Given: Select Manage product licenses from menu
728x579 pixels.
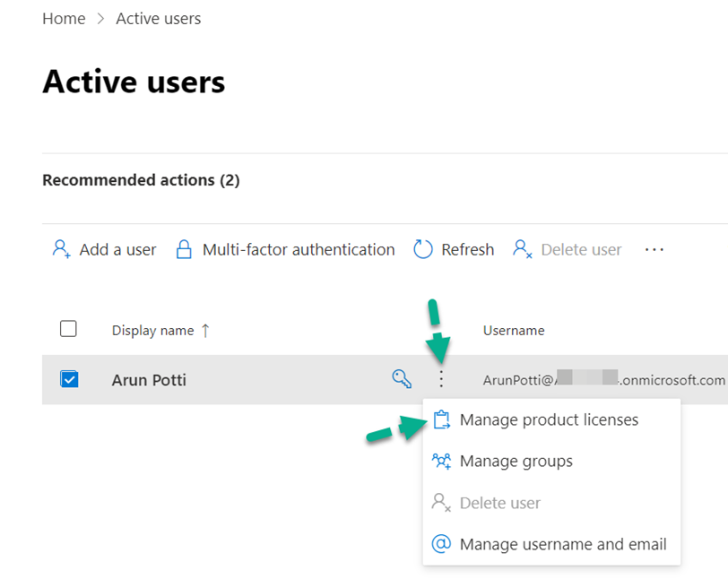Looking at the screenshot, I should (549, 419).
